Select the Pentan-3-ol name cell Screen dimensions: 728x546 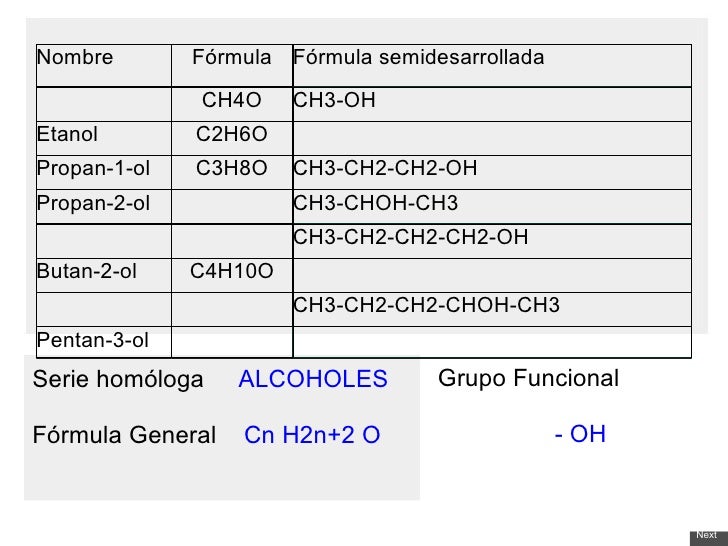[104, 342]
